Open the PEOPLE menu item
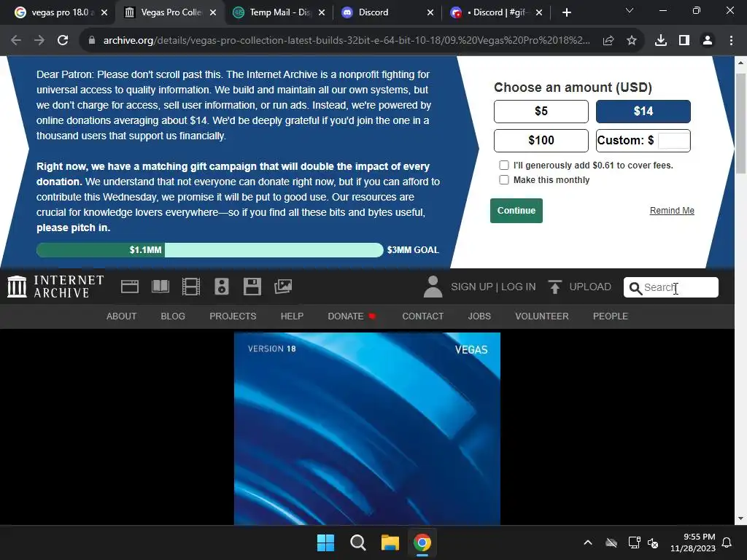 [x=611, y=316]
